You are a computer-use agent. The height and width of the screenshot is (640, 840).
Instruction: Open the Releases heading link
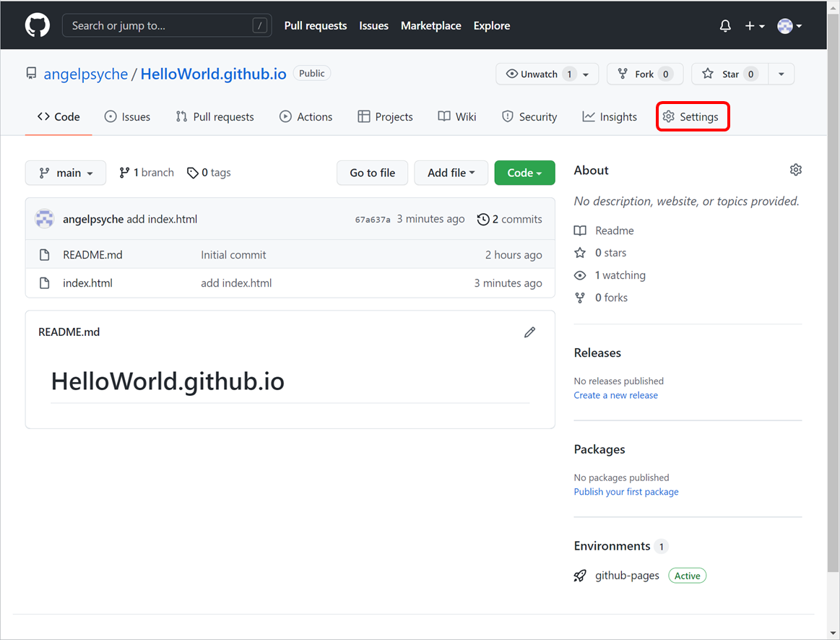pyautogui.click(x=597, y=353)
